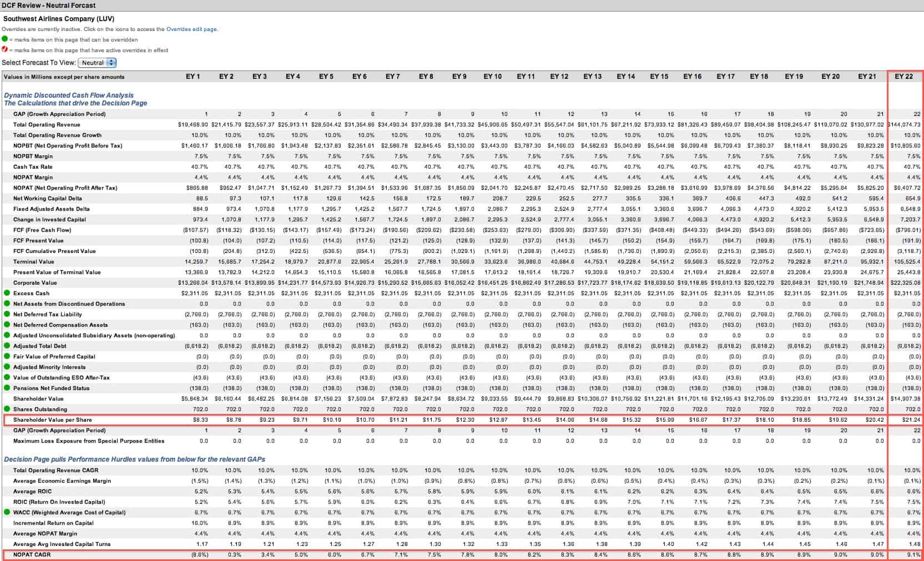Click override icon for Value of Outstanding ESO After-Tax
This screenshot has width=924, height=561.
(7, 377)
